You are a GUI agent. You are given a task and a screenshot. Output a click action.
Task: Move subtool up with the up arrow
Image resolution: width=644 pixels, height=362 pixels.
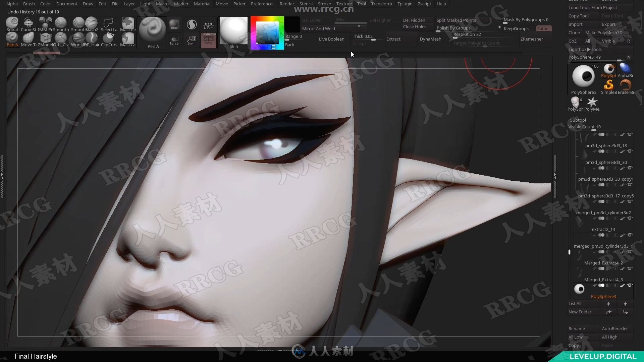(x=608, y=304)
